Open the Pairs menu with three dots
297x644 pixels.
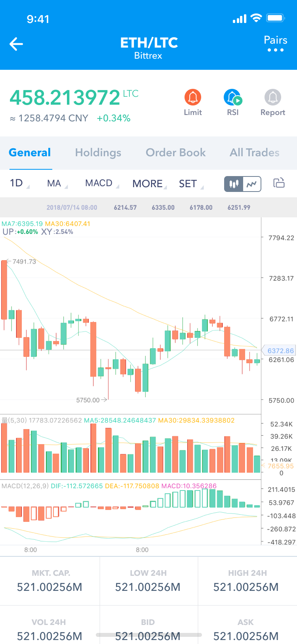(275, 44)
